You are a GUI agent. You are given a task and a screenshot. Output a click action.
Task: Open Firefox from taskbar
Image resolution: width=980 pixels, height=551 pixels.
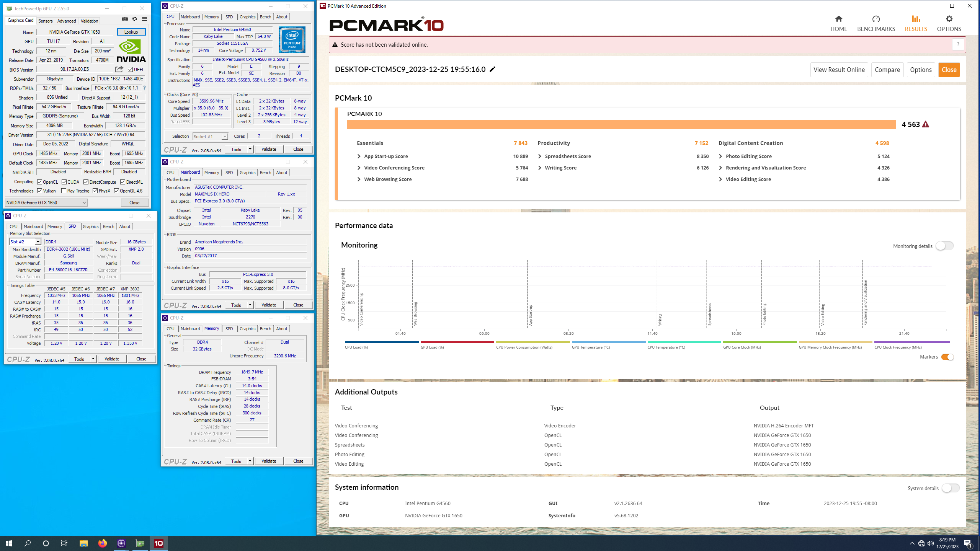tap(102, 543)
